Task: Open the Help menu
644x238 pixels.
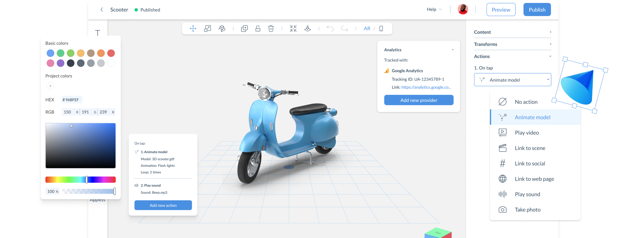Action: pyautogui.click(x=434, y=9)
